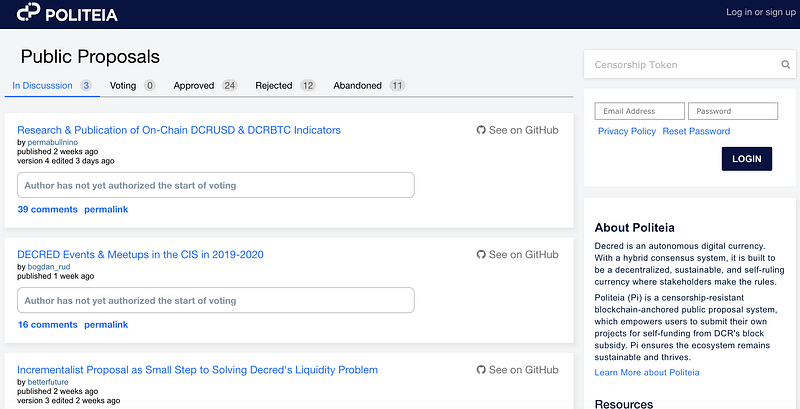Open DECRED Events & Meetups in the CIS proposal
This screenshot has height=409, width=800.
[140, 254]
